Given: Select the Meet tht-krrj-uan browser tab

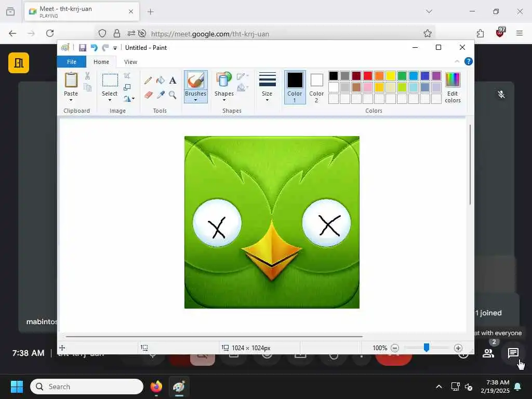Looking at the screenshot, I should coord(82,11).
